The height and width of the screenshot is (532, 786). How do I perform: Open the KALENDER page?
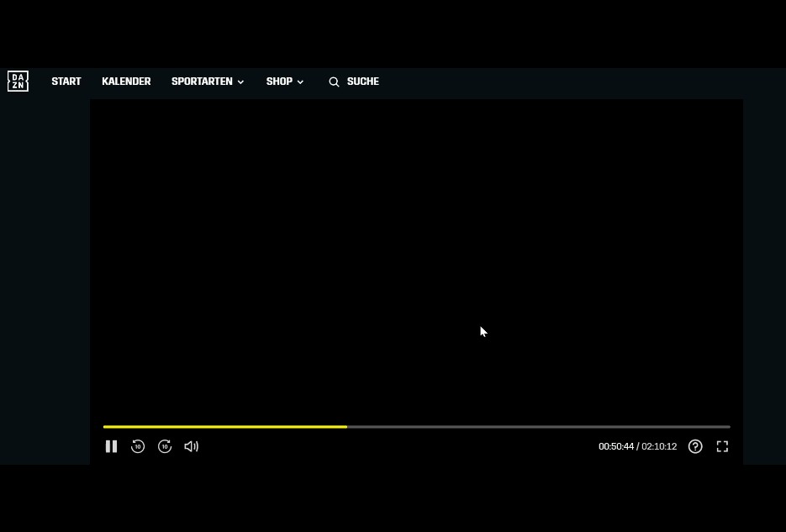126,82
